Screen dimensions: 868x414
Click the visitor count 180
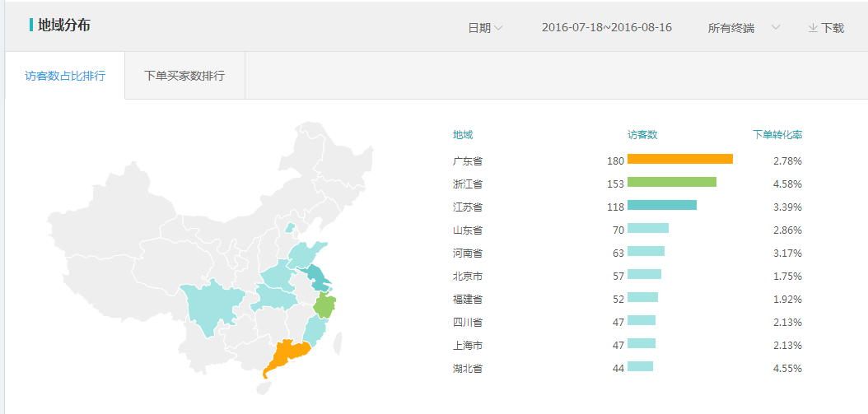click(x=615, y=161)
